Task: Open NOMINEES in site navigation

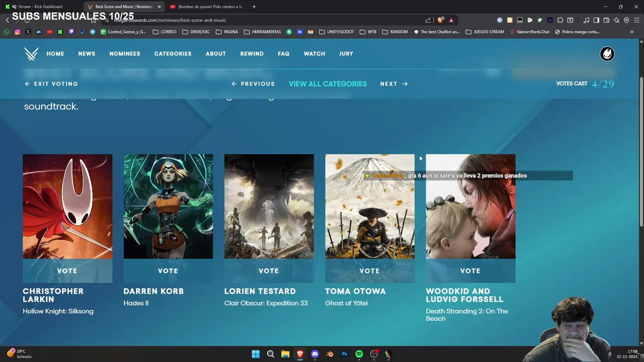Action: click(125, 54)
